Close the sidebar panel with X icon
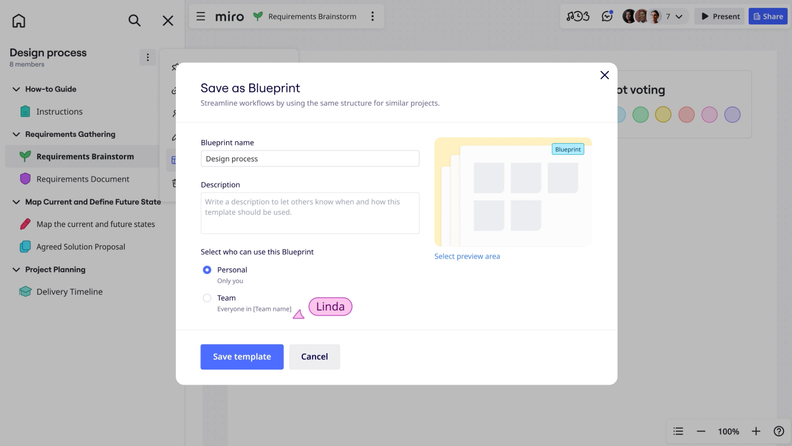The height and width of the screenshot is (446, 792). (168, 21)
